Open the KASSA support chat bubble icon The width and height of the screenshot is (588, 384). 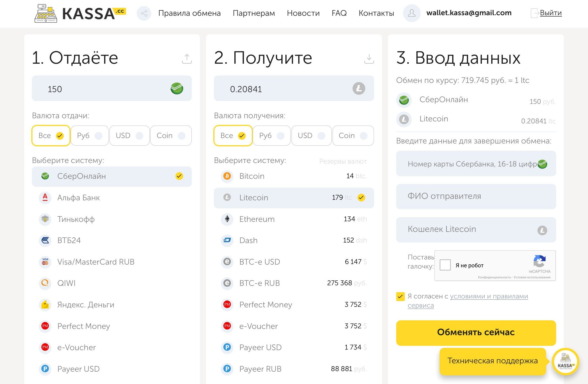point(565,362)
